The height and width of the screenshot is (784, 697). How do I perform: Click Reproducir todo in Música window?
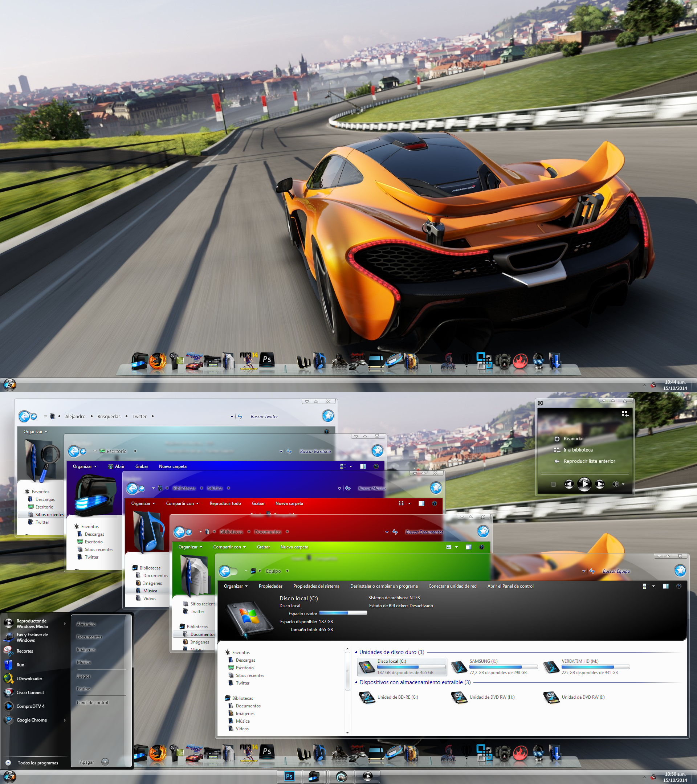point(225,503)
